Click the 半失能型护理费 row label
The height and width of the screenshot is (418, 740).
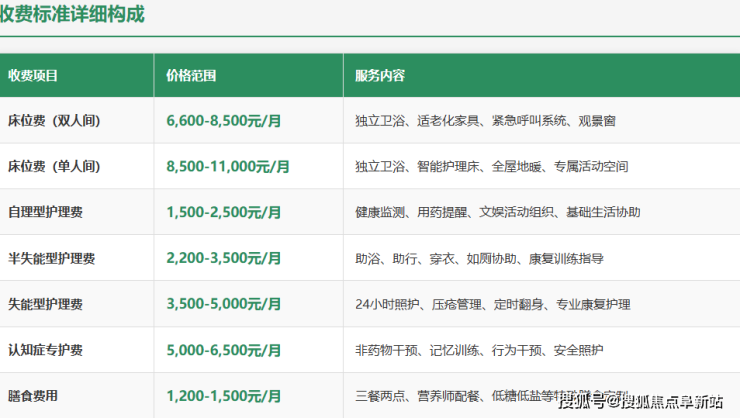52,259
